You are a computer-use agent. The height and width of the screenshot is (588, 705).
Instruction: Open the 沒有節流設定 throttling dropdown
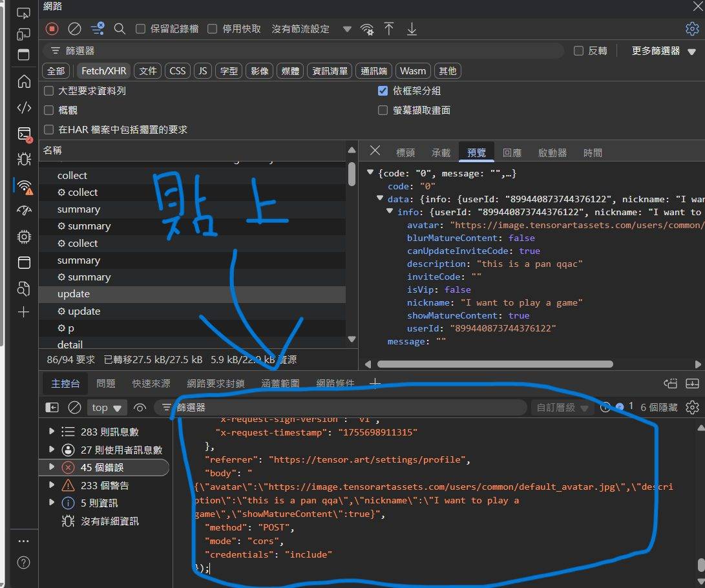[310, 29]
